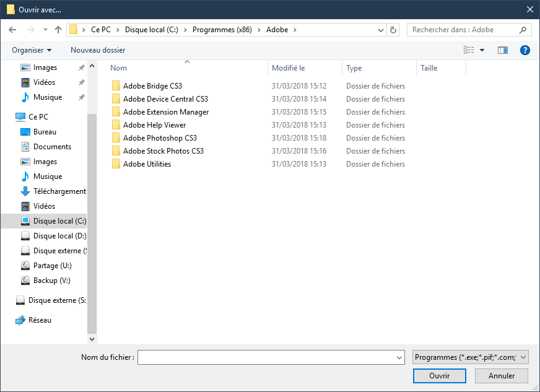Select Adobe Device Central CS3 folder icon

click(116, 99)
